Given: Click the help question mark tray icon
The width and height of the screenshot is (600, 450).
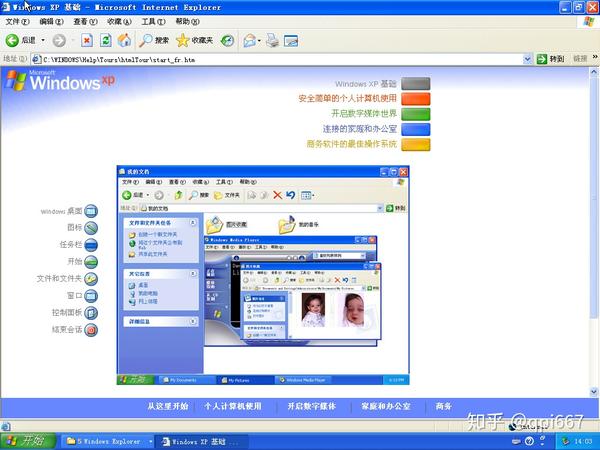Looking at the screenshot, I should point(529,441).
